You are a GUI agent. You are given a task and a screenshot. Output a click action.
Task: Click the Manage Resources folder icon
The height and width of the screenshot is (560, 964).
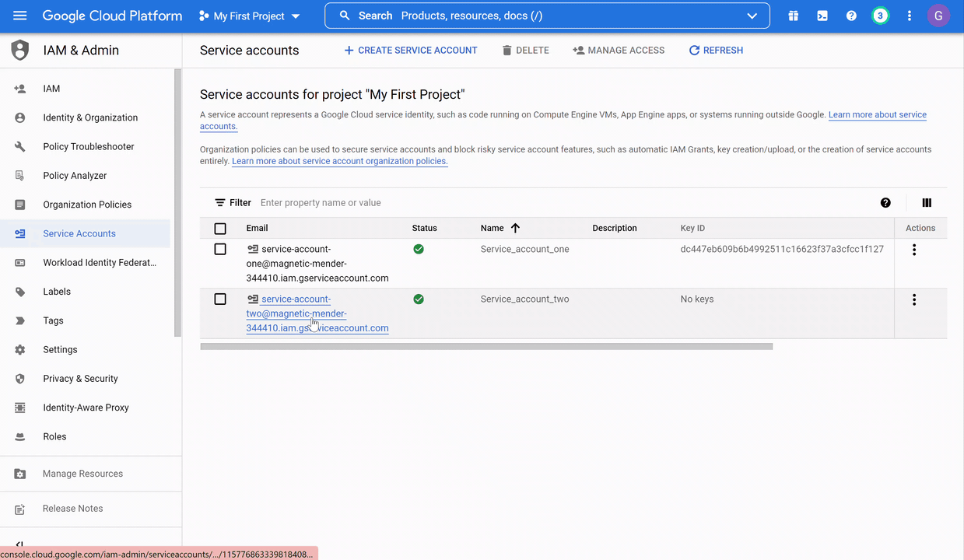20,474
